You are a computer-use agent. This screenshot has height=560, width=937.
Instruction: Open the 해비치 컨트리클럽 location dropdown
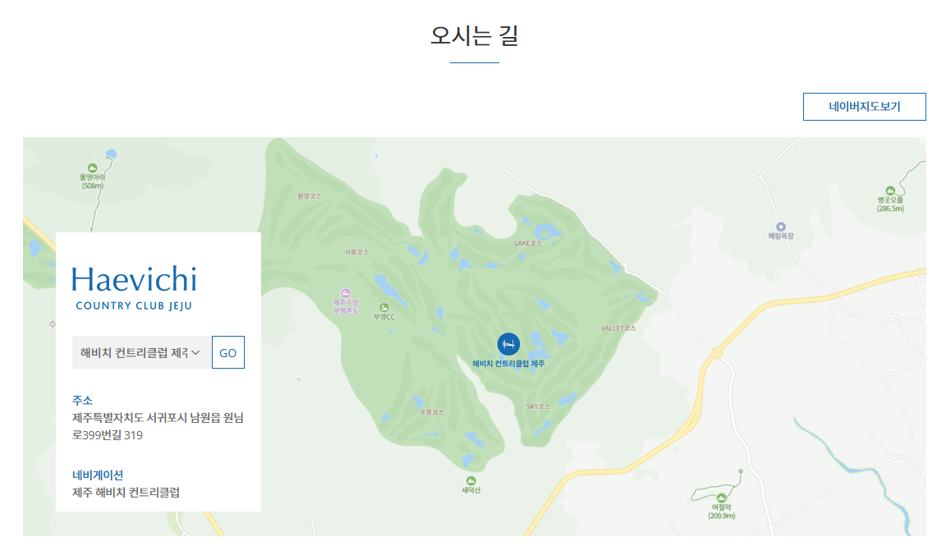point(141,352)
